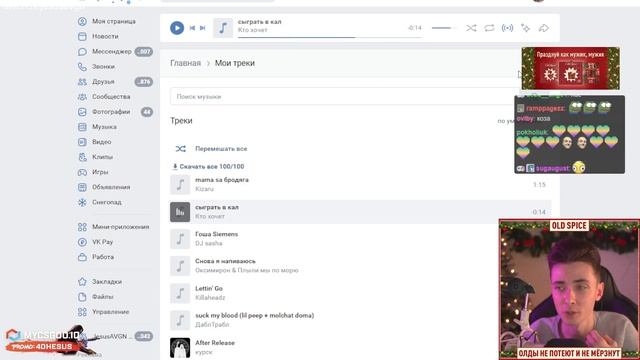Image resolution: width=640 pixels, height=360 pixels.
Task: Click the Празднуй как мужик banner ad
Action: pos(571,69)
